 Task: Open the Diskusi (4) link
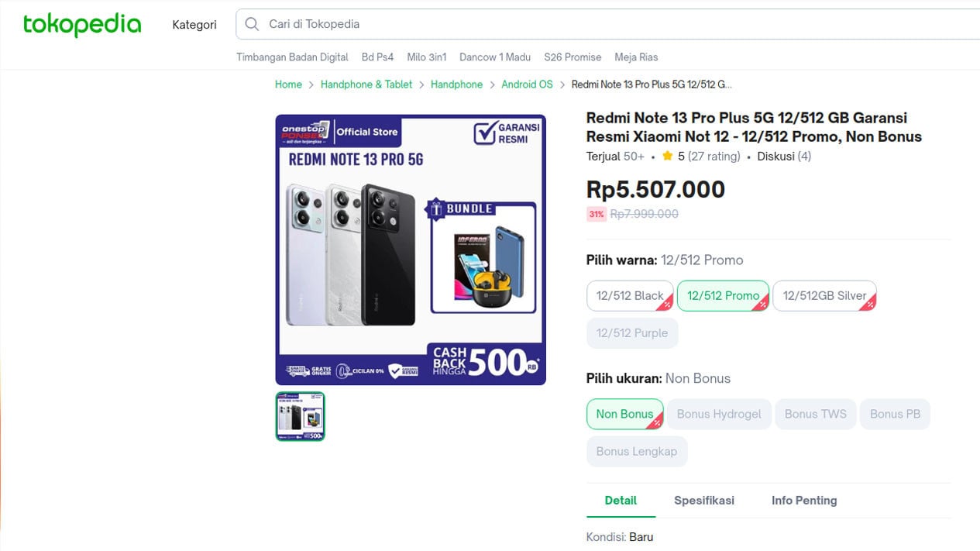pos(784,157)
